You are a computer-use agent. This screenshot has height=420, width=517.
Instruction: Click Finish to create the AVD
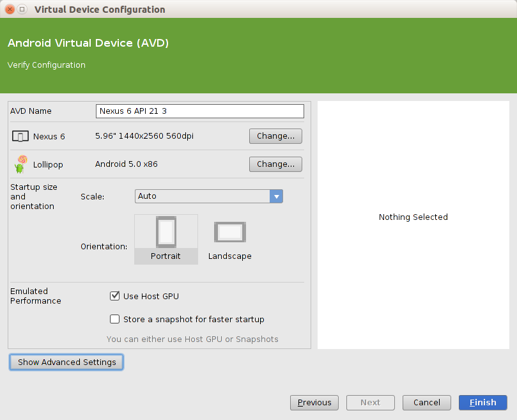click(x=482, y=402)
